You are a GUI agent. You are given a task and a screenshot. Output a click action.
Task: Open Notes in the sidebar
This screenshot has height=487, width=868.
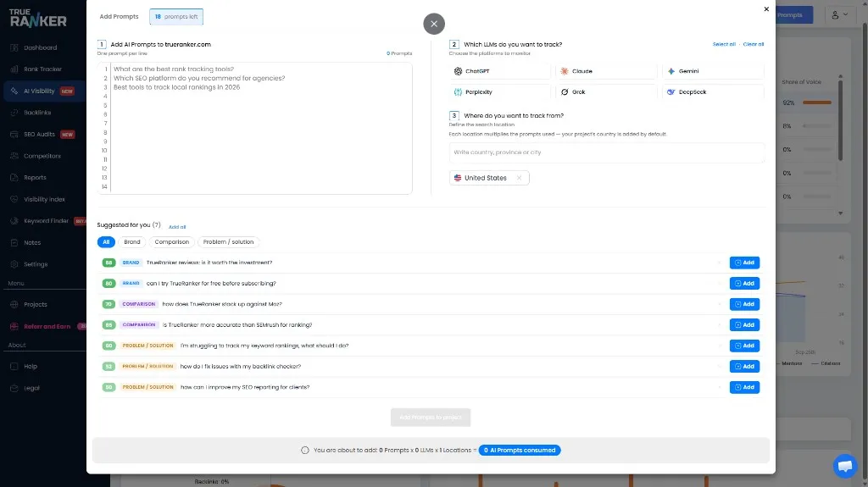click(x=32, y=242)
